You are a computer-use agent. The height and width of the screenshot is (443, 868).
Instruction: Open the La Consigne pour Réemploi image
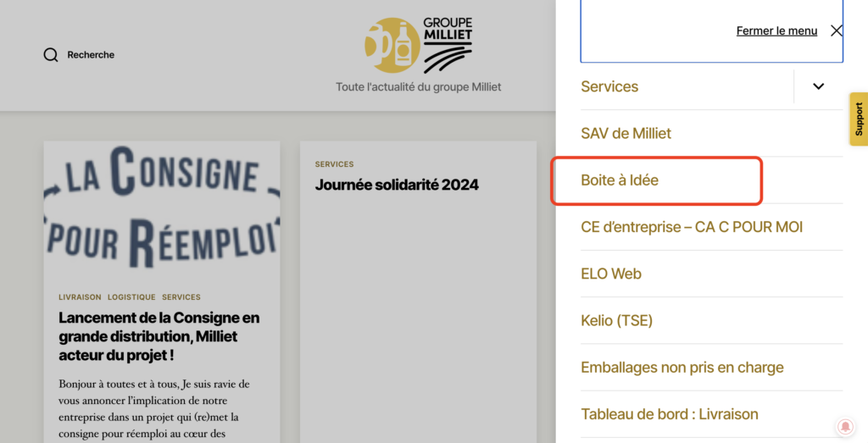[162, 208]
